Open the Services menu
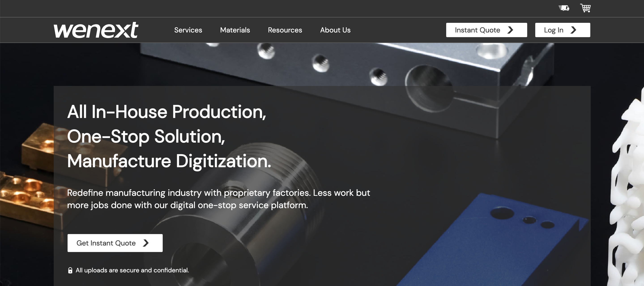Viewport: 644px width, 286px height. 188,30
